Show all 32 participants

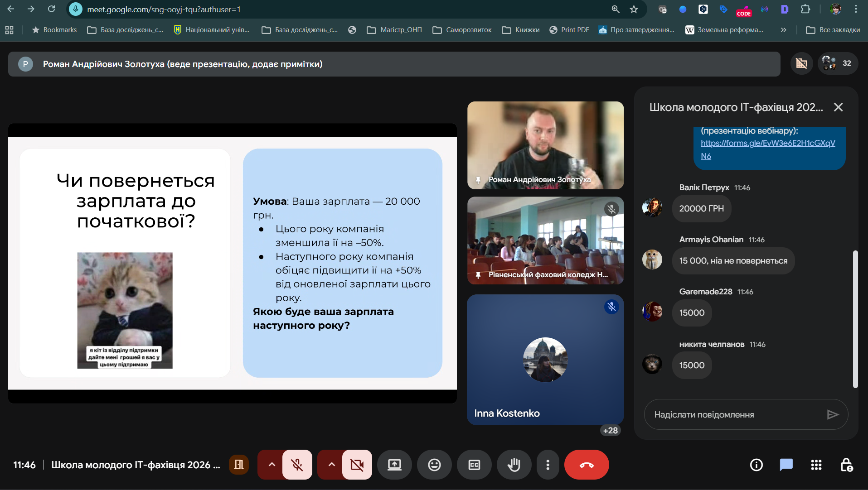(838, 63)
